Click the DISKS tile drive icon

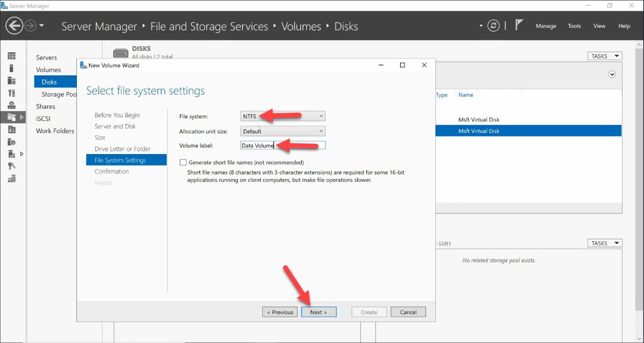point(121,53)
